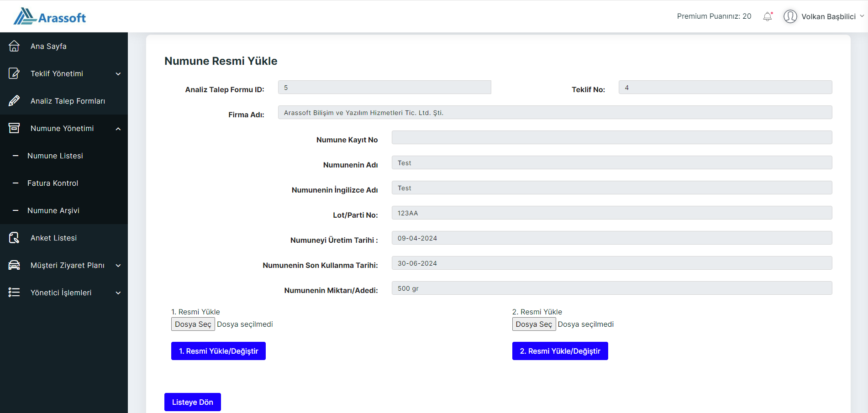
Task: Click the Numunenin Son Kullanma Tarihi field
Action: pos(612,263)
